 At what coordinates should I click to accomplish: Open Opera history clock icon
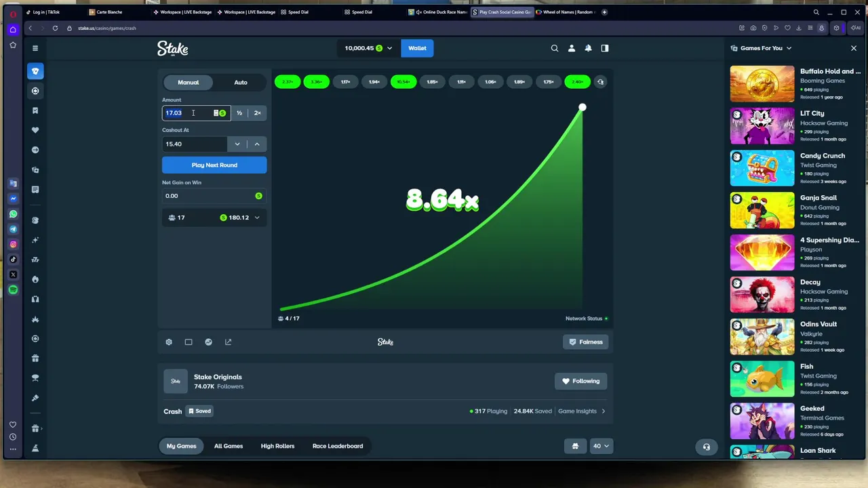point(13,437)
